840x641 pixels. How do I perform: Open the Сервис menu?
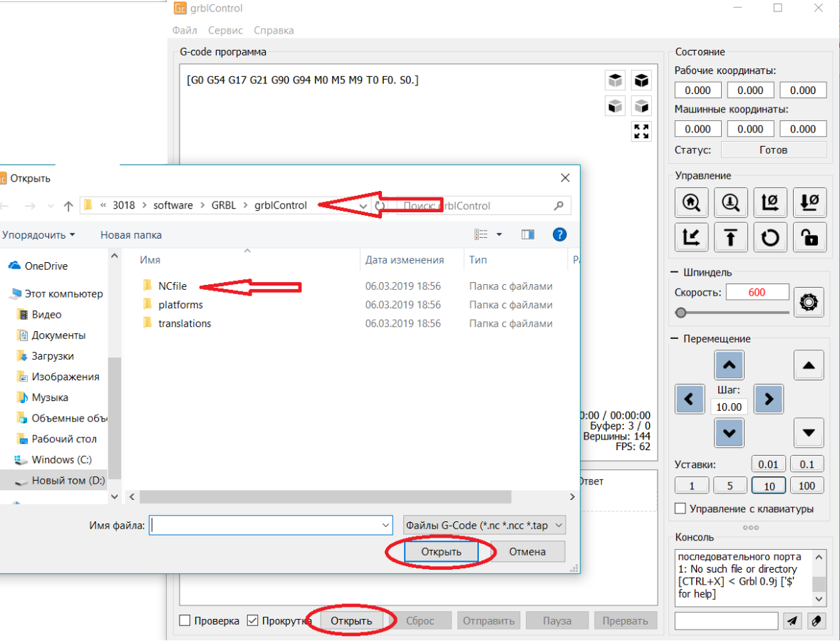click(226, 31)
